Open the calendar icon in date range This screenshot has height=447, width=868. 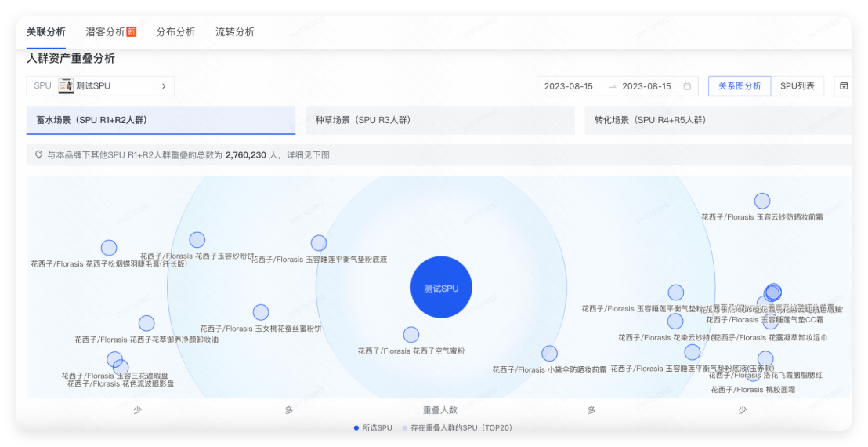687,86
